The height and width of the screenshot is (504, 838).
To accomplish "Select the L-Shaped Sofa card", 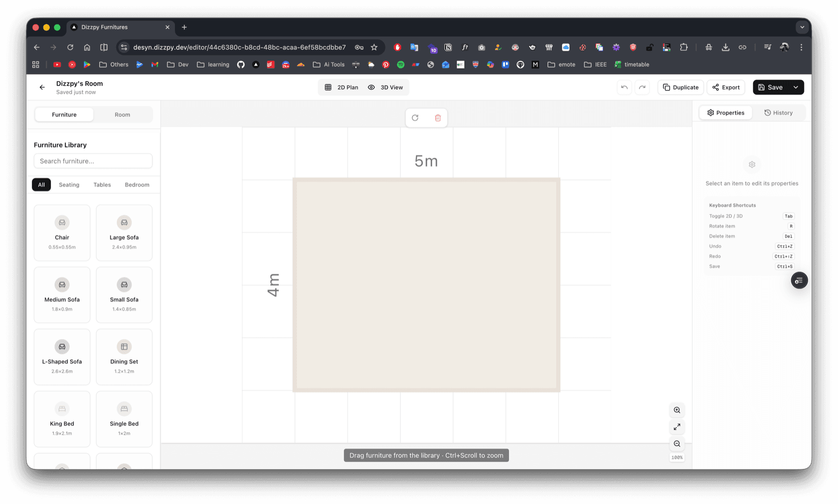I will coord(62,357).
